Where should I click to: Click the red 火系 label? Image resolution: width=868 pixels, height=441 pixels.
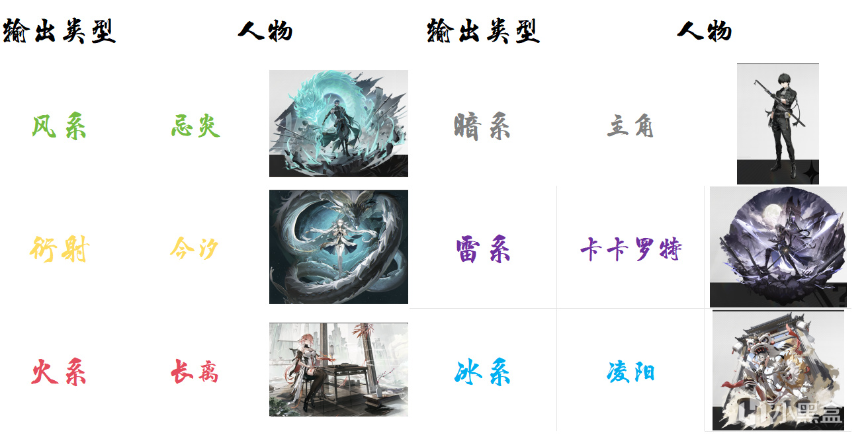coord(58,372)
